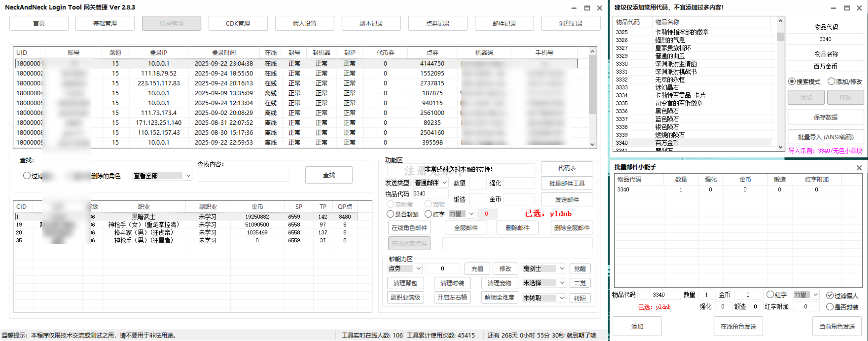Click 修改 in 钞能力区
Viewport: 868px width, 341px height.
point(505,269)
